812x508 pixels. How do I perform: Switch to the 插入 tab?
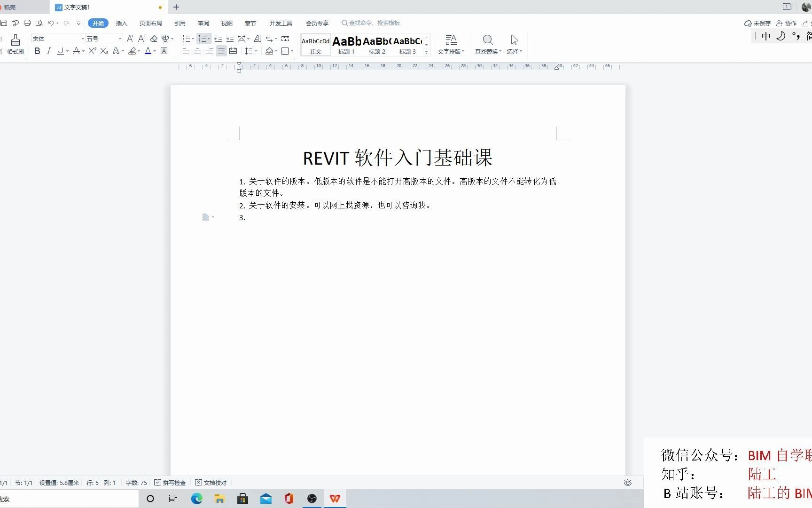(121, 23)
